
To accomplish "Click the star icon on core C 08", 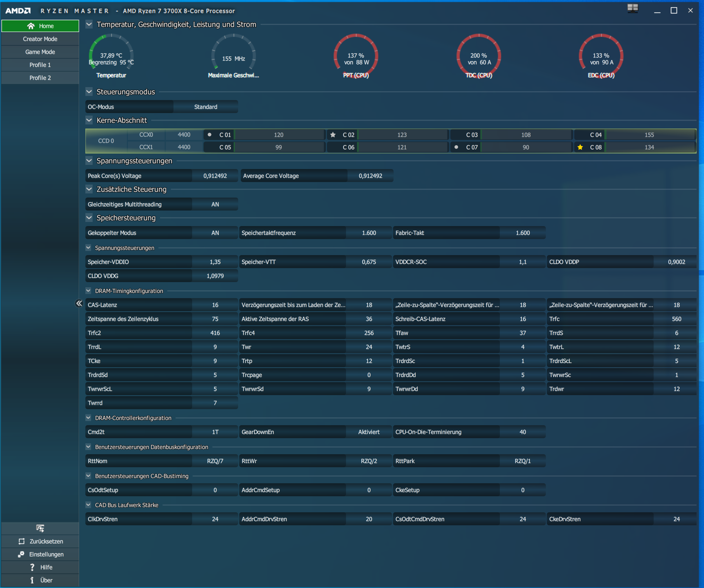I will 579,147.
